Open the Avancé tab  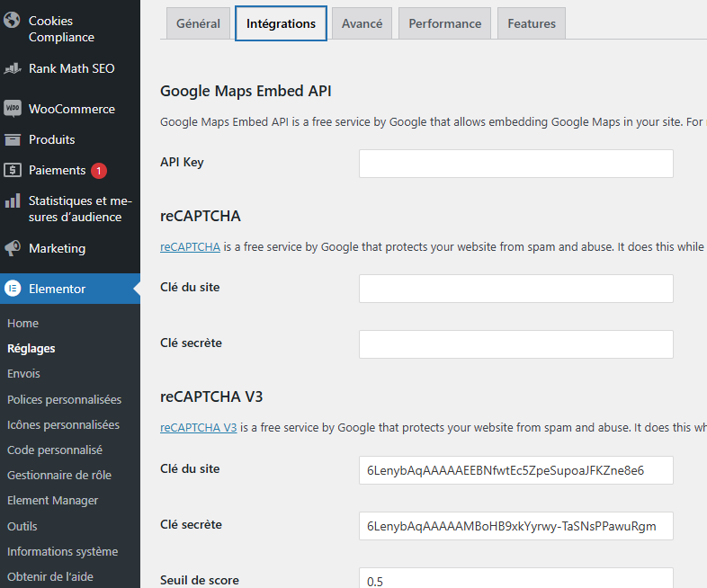pos(362,23)
